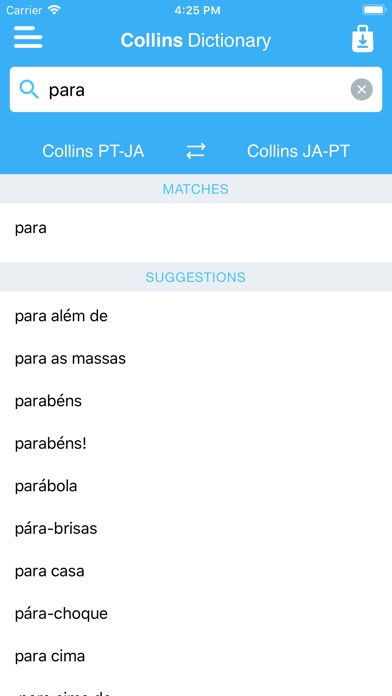
Task: Click the search input containing 'para'
Action: (196, 90)
